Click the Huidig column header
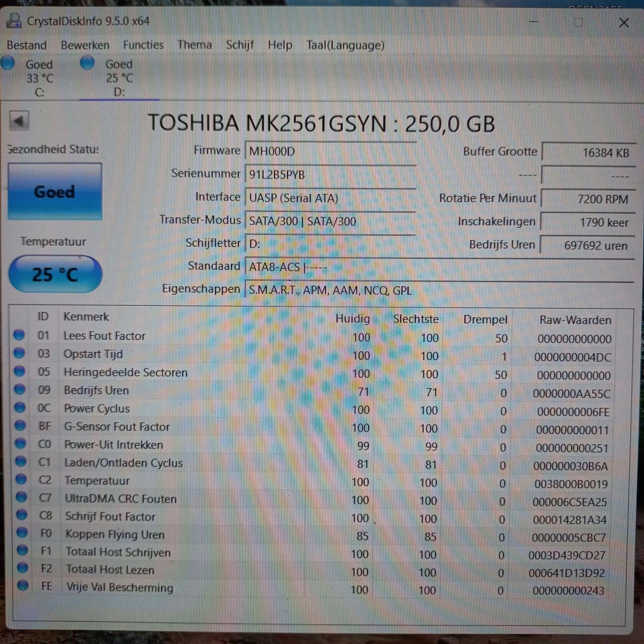The image size is (644, 644). 353,318
